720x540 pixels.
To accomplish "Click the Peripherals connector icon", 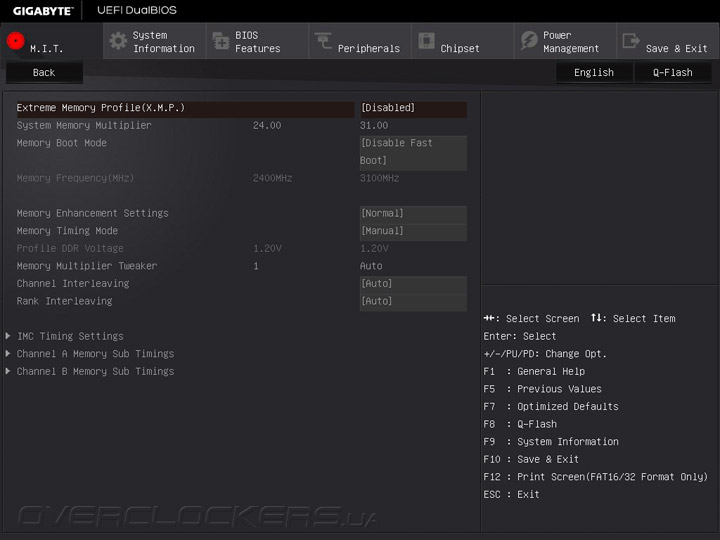I will coord(323,40).
